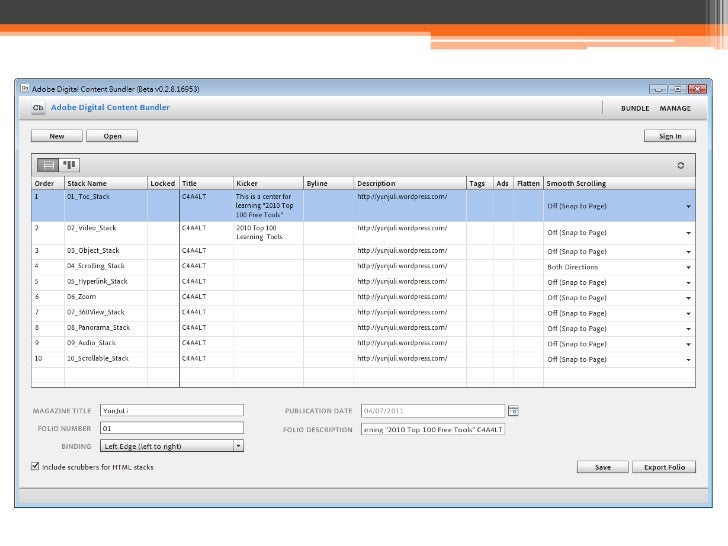This screenshot has height=546, width=728.
Task: Click the Byline column header
Action: coord(328,183)
